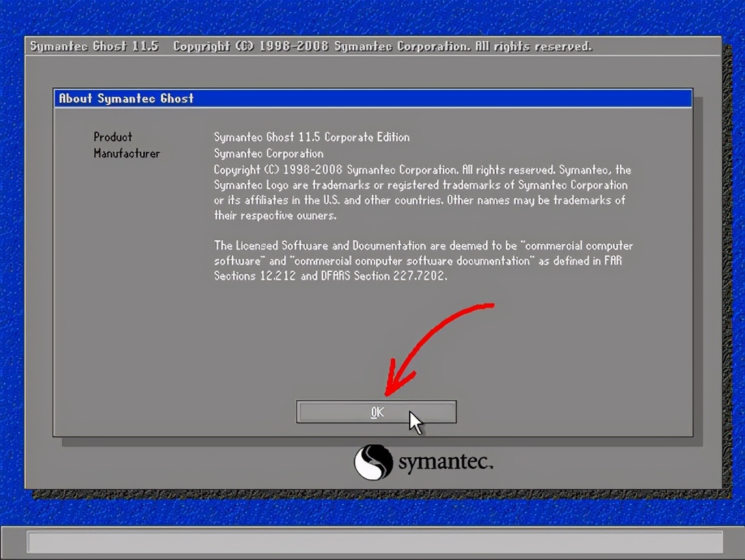Click the Symantec yin-yang logo icon
The image size is (745, 560).
[x=373, y=462]
